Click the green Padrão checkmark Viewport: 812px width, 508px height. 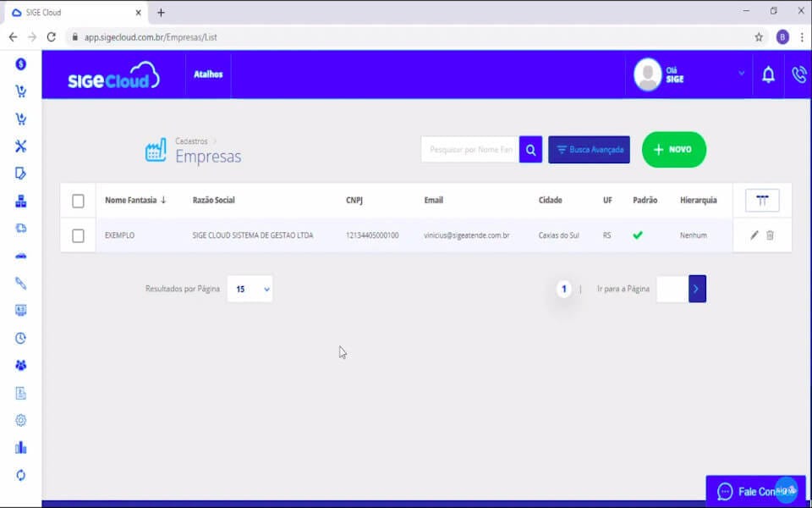(x=638, y=235)
